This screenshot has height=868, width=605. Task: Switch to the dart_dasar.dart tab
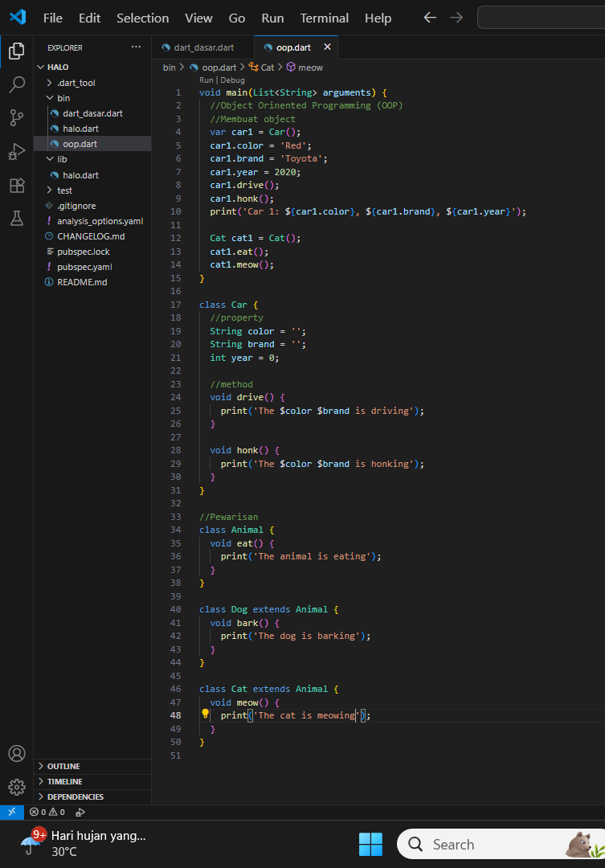point(203,47)
